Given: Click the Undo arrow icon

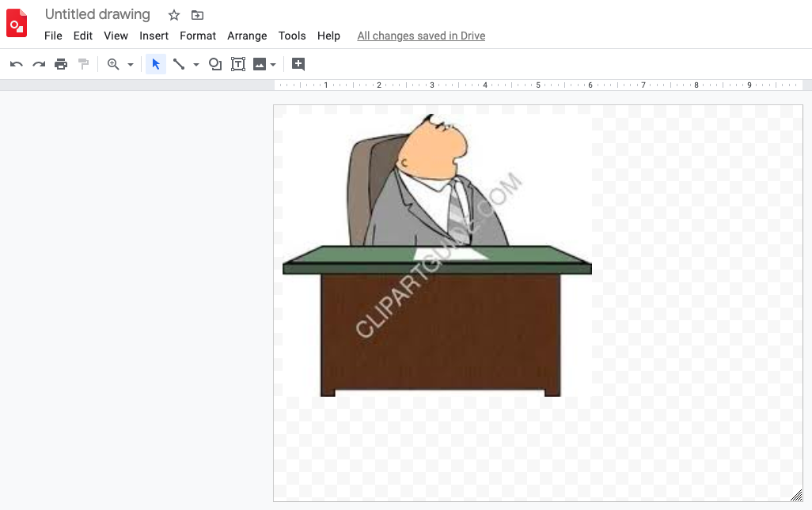Looking at the screenshot, I should click(x=17, y=64).
